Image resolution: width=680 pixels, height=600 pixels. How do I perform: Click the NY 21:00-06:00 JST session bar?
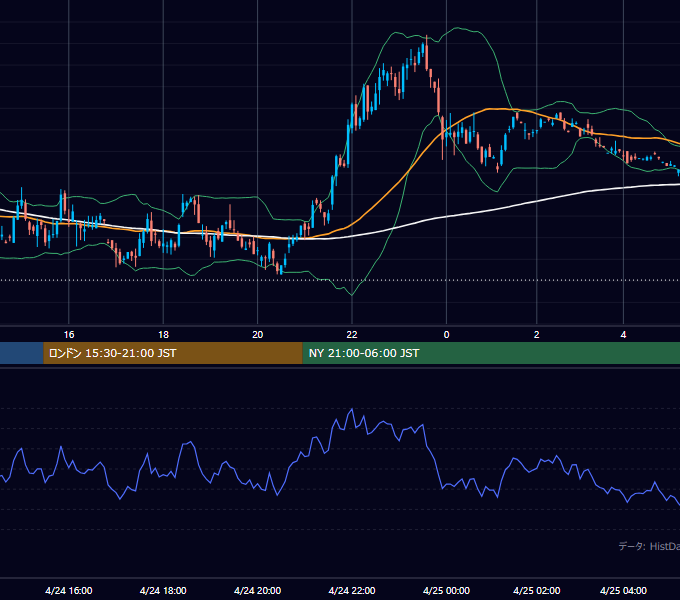pyautogui.click(x=491, y=353)
